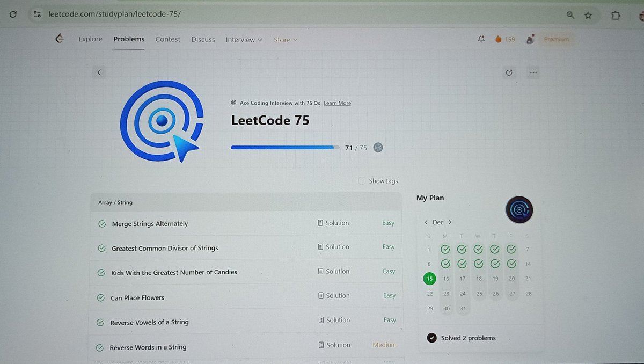Select day 22 in the calendar
The height and width of the screenshot is (364, 644).
(x=430, y=294)
